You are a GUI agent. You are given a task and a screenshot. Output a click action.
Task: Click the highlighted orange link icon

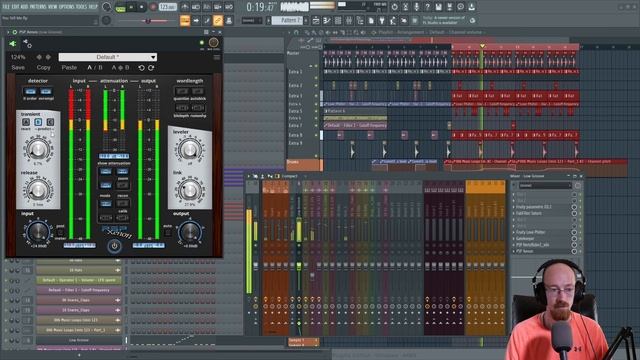pos(218,20)
